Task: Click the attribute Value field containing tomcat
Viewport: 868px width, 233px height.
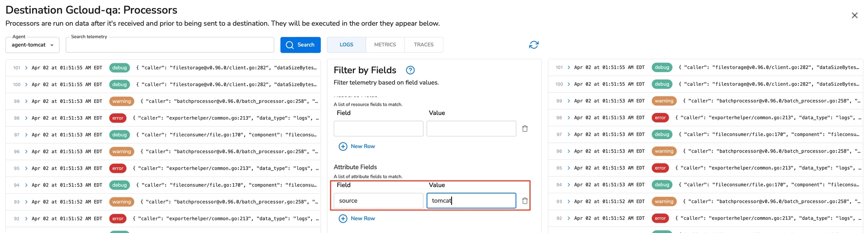Action: 471,201
